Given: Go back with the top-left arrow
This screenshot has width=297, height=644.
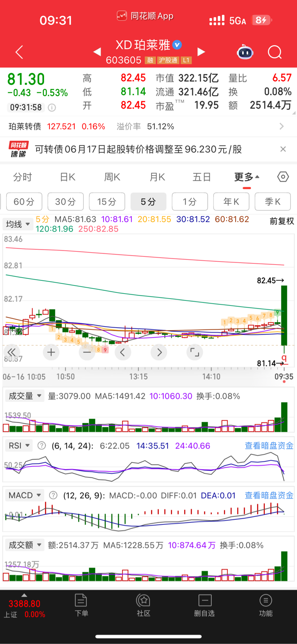Looking at the screenshot, I should coord(19,52).
